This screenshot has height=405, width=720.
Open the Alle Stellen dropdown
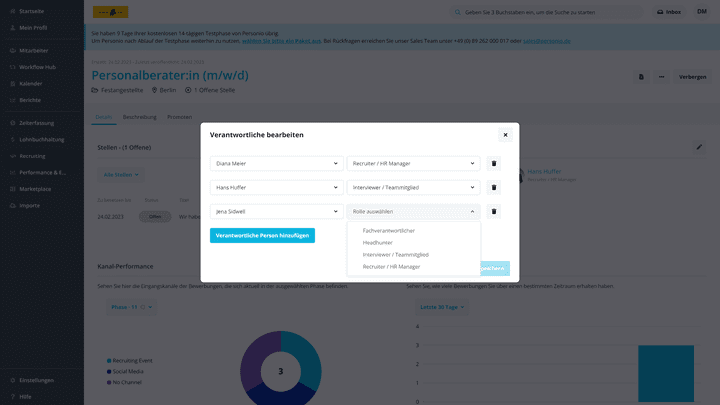(121, 175)
